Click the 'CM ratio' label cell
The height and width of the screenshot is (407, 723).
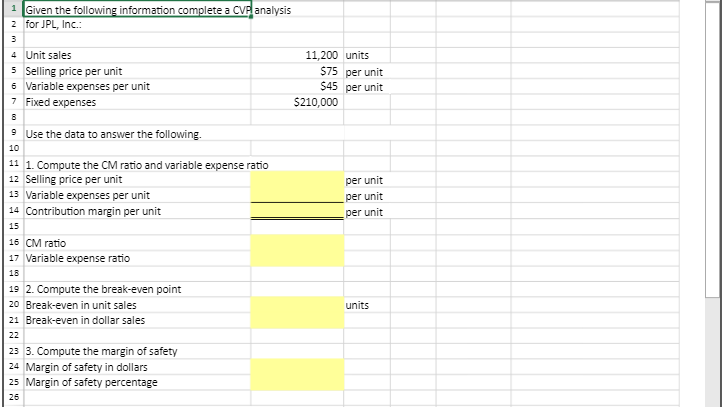coord(137,242)
